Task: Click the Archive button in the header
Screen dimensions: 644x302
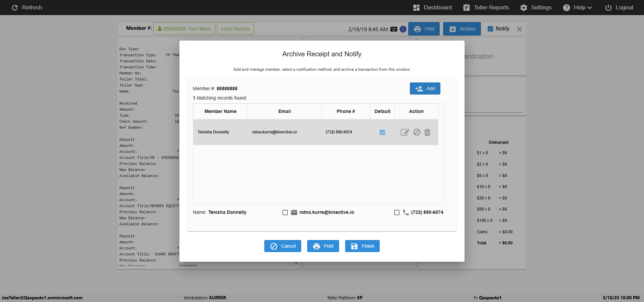Action: 462,29
